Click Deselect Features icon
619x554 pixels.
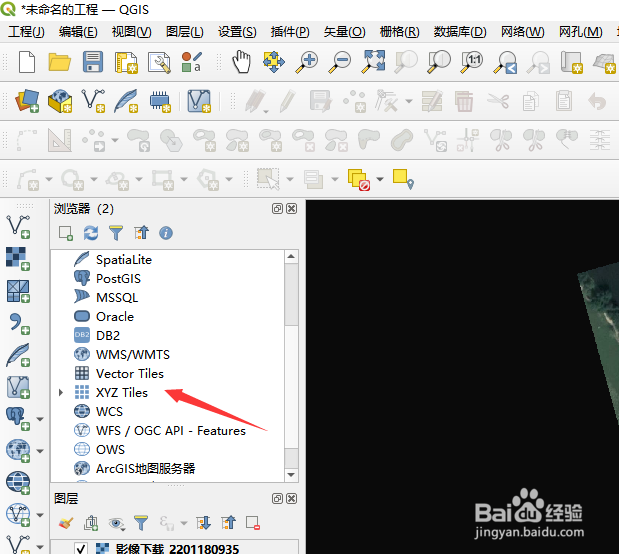point(358,180)
